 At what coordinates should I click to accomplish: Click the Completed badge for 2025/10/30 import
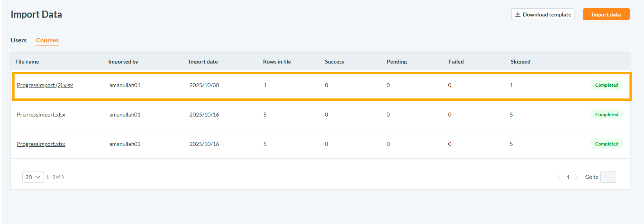(x=606, y=85)
